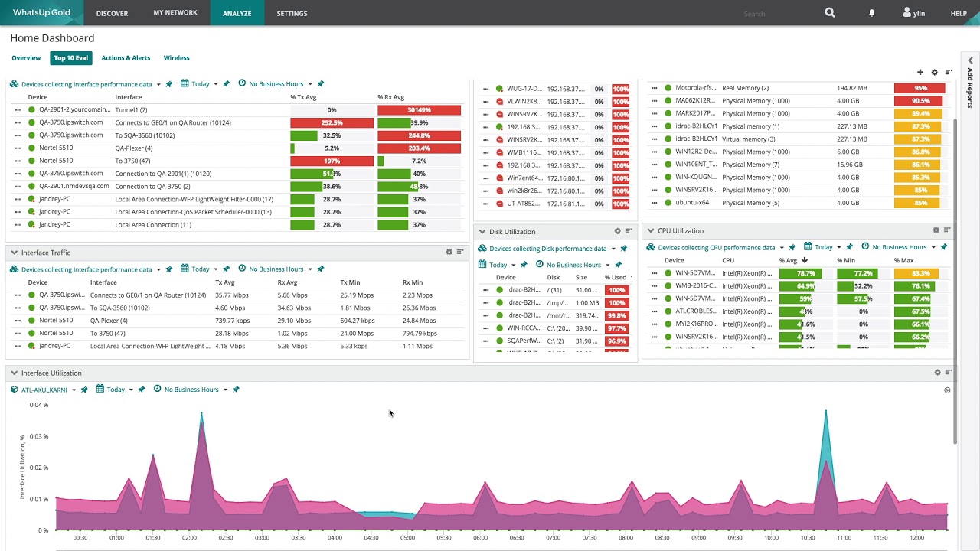Toggle pin next to CPU Utilization Today filter

[849, 247]
